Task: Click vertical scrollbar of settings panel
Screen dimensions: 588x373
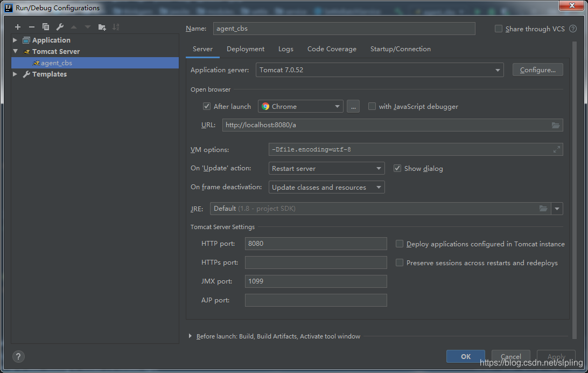Action: [574, 190]
